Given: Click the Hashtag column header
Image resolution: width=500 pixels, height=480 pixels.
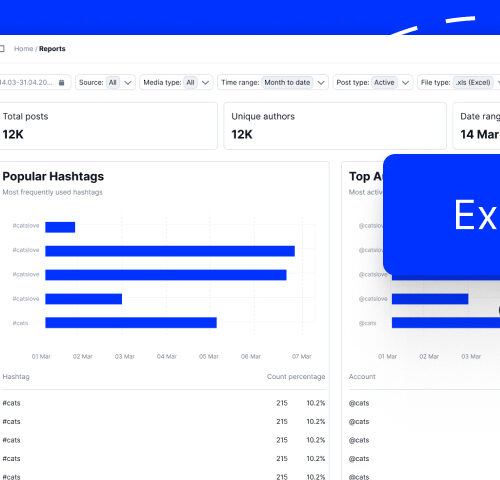Looking at the screenshot, I should point(16,377).
